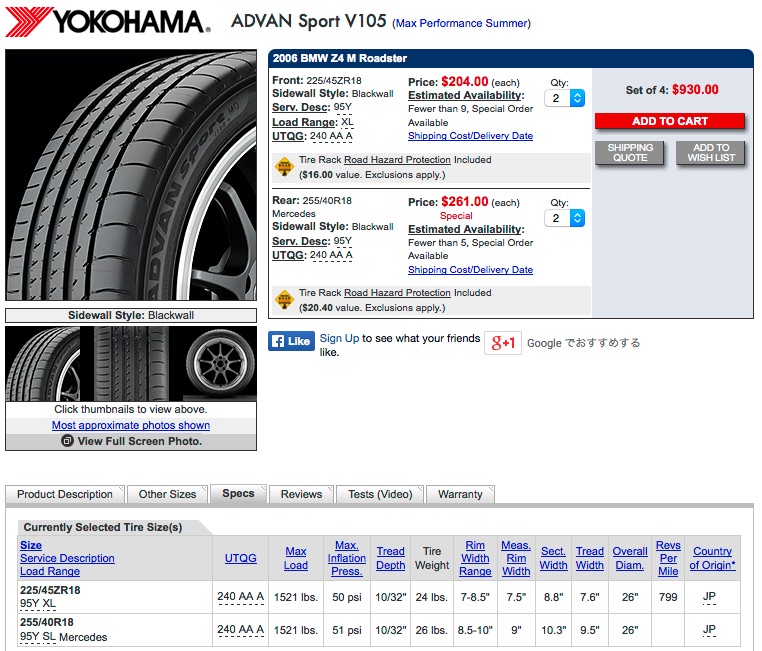Click the 225/45ZR18 size in specs table
This screenshot has width=762, height=651.
(50, 590)
